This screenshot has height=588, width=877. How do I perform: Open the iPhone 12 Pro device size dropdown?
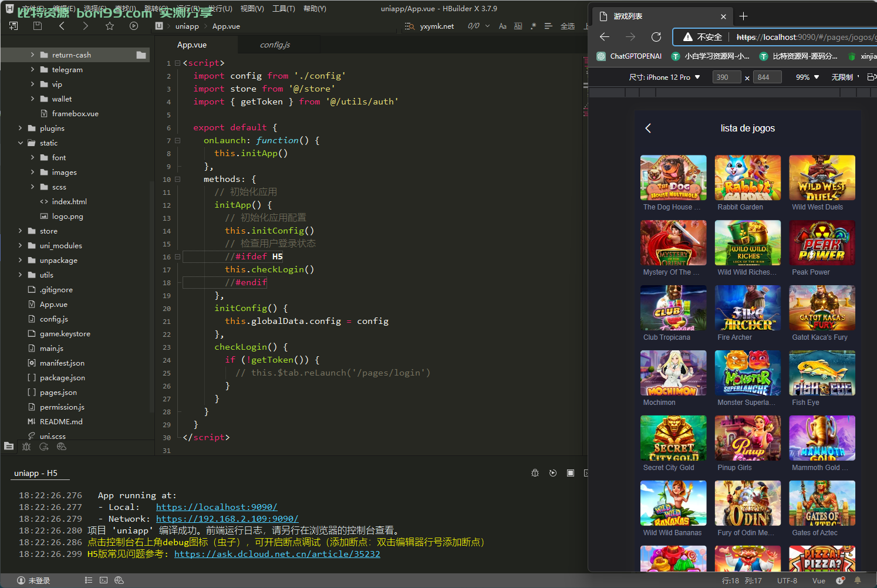click(x=664, y=77)
